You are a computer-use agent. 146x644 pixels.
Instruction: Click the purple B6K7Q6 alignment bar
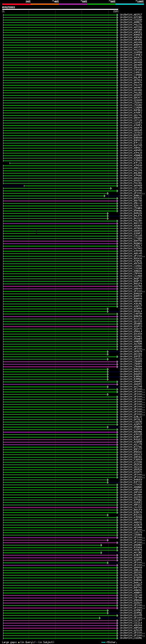click(60, 201)
